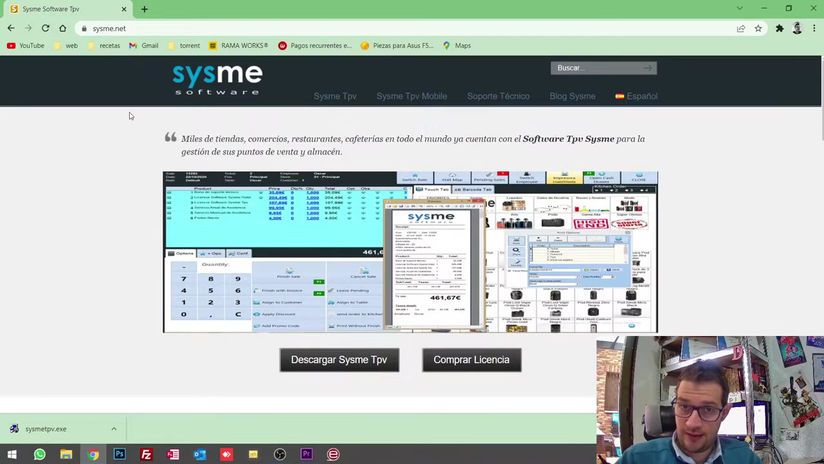Expand the sysmetpv.exe download options chevron
The width and height of the screenshot is (824, 464).
(x=114, y=429)
